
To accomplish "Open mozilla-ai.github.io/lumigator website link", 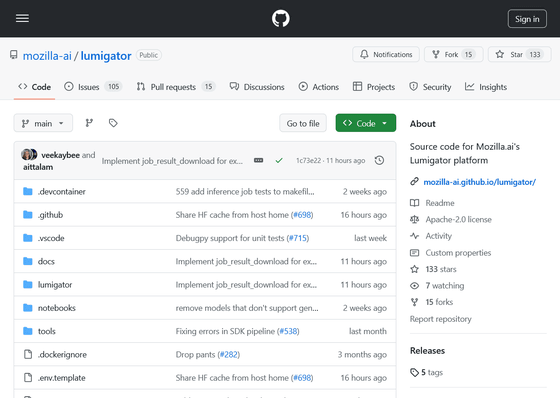I will (479, 182).
